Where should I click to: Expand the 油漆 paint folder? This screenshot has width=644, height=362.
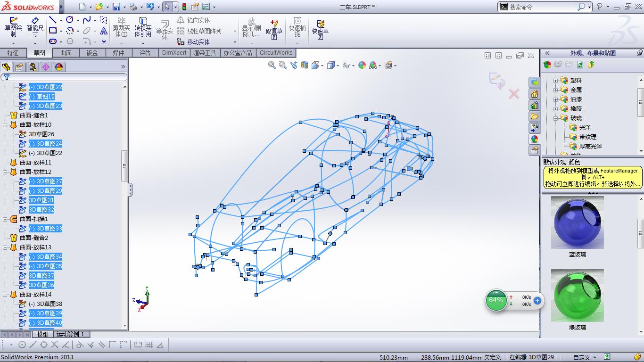[555, 99]
